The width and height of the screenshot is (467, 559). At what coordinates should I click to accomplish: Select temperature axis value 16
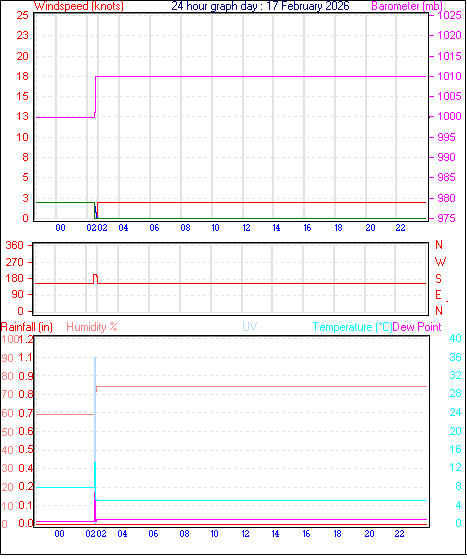click(x=456, y=449)
